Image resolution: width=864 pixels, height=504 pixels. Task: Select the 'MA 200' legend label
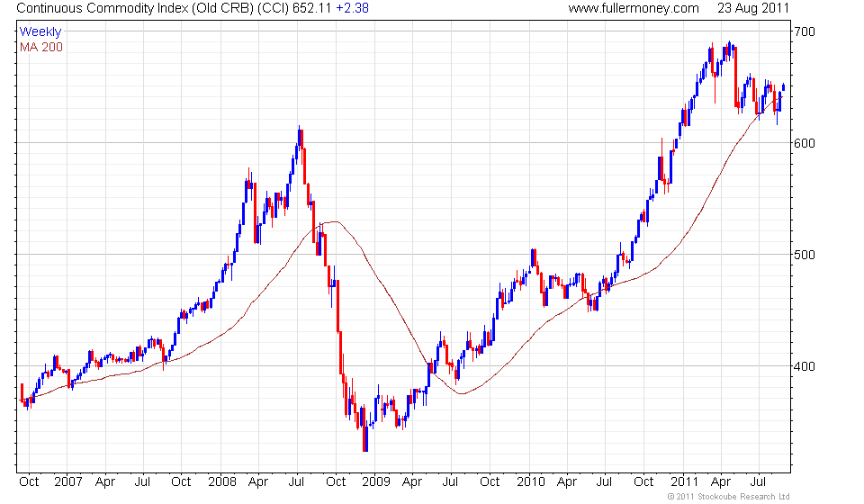[x=41, y=48]
